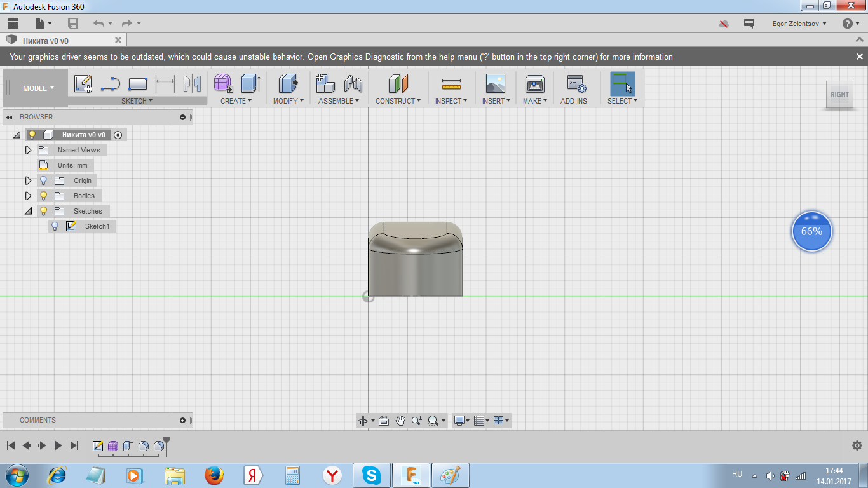Viewport: 868px width, 488px height.
Task: Open the MODIFY menu
Action: pos(288,101)
